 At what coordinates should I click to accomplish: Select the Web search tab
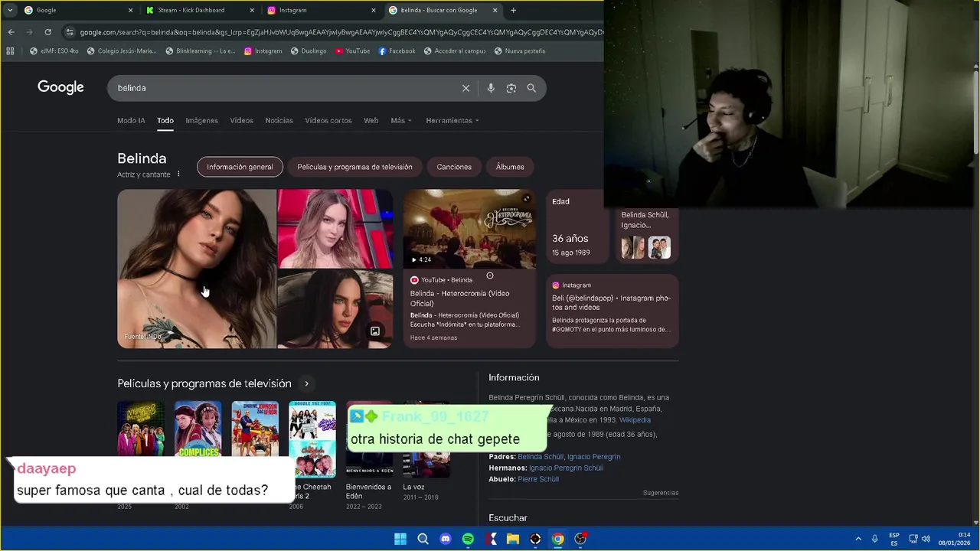click(x=371, y=121)
